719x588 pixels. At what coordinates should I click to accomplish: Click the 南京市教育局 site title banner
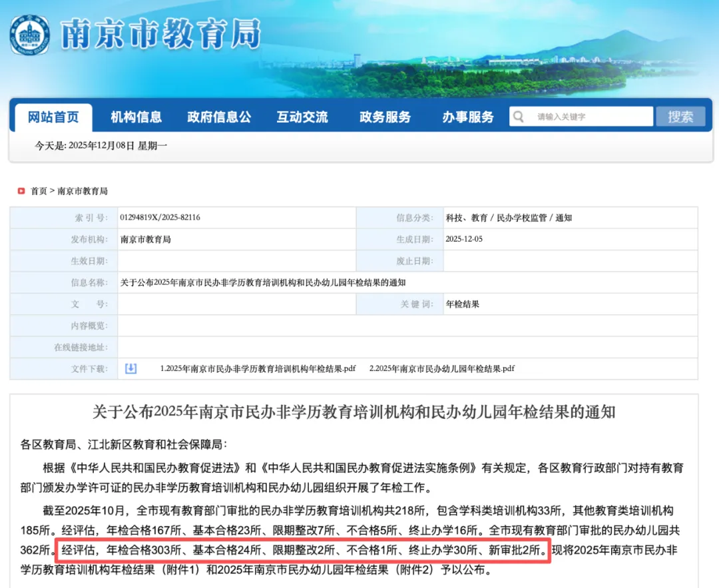(x=161, y=33)
